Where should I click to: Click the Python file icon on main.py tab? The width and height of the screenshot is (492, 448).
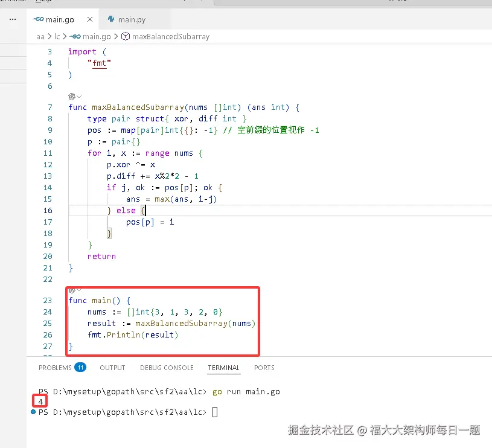click(110, 19)
